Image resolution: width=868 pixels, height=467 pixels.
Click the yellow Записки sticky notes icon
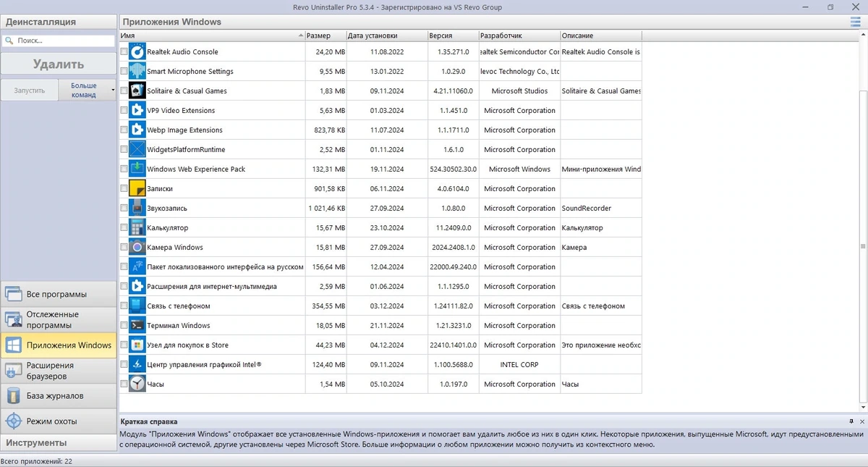137,189
